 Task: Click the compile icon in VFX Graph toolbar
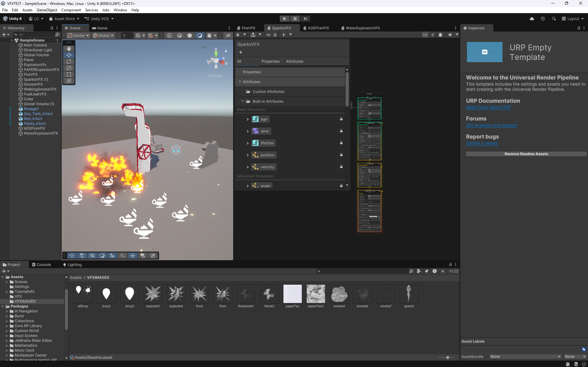(x=253, y=35)
